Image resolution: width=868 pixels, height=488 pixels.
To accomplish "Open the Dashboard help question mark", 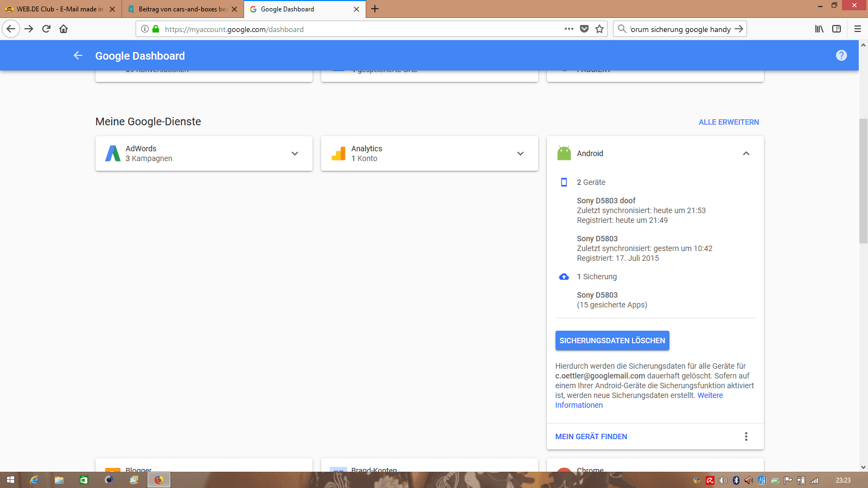I will [841, 55].
